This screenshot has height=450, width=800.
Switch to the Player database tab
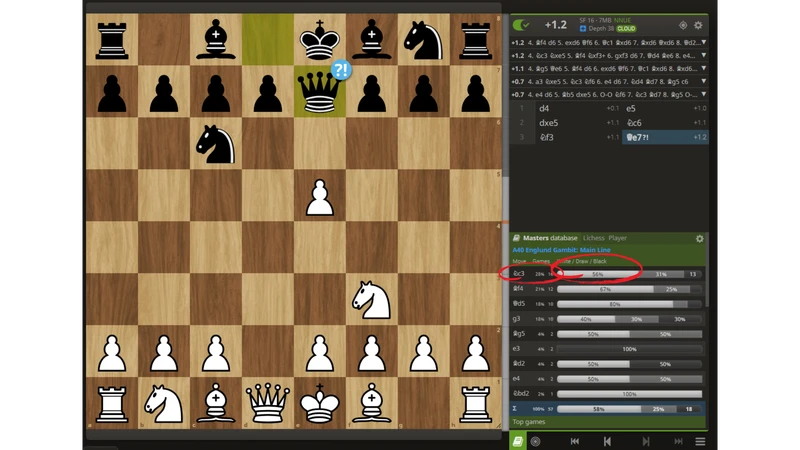[618, 238]
